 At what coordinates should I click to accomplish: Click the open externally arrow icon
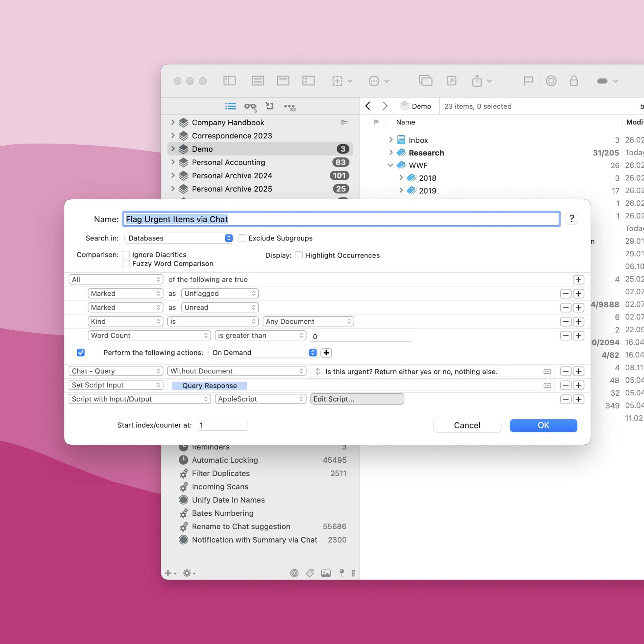(451, 81)
